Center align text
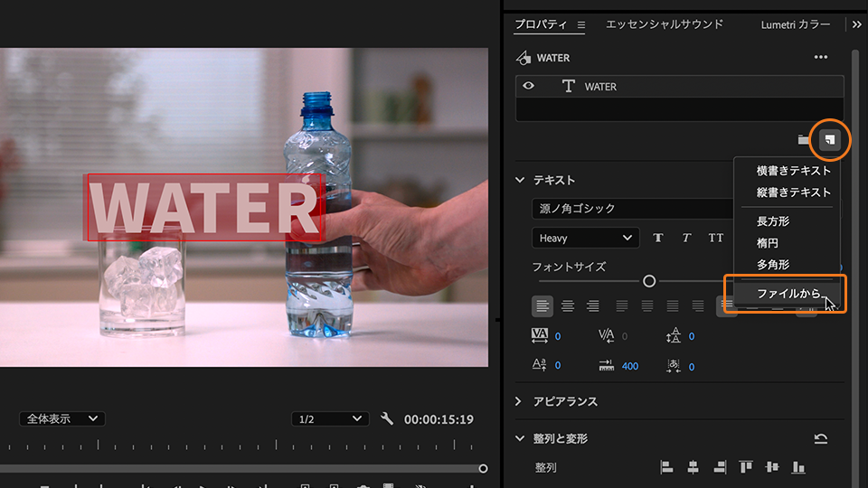Screen dimensions: 868x488 pos(568,305)
